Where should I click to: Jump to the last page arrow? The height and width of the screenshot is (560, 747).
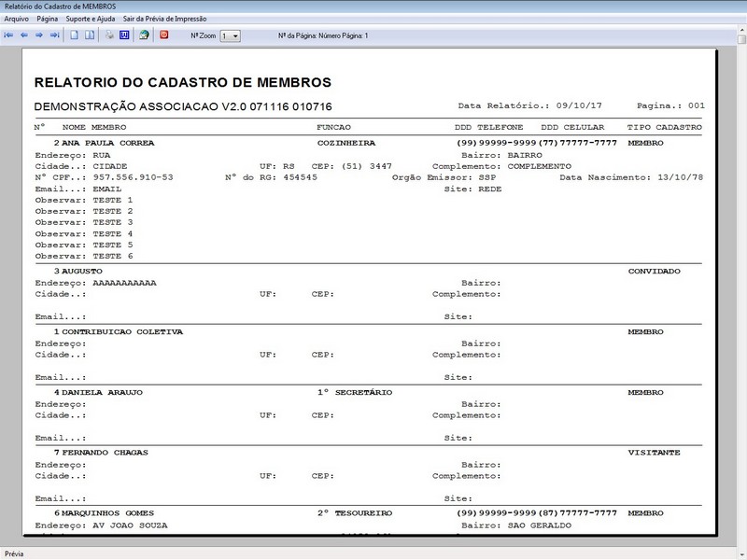55,35
